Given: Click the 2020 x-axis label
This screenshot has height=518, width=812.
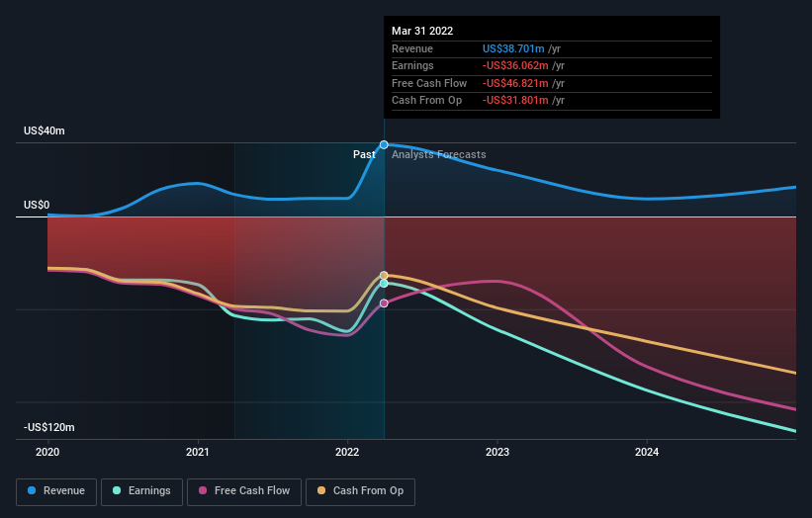Looking at the screenshot, I should click(47, 453).
